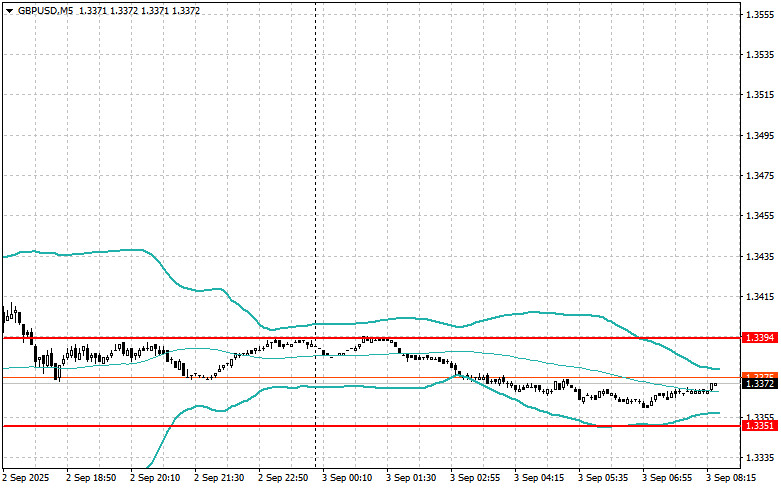This screenshot has width=781, height=489.
Task: Click the 3 Sep 00:10 time label
Action: pos(347,478)
